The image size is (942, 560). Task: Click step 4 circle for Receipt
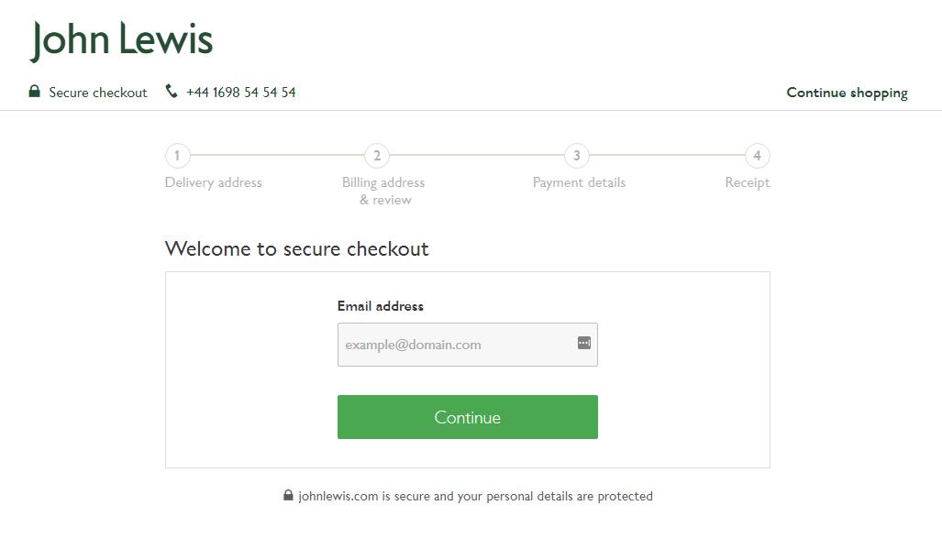[758, 156]
